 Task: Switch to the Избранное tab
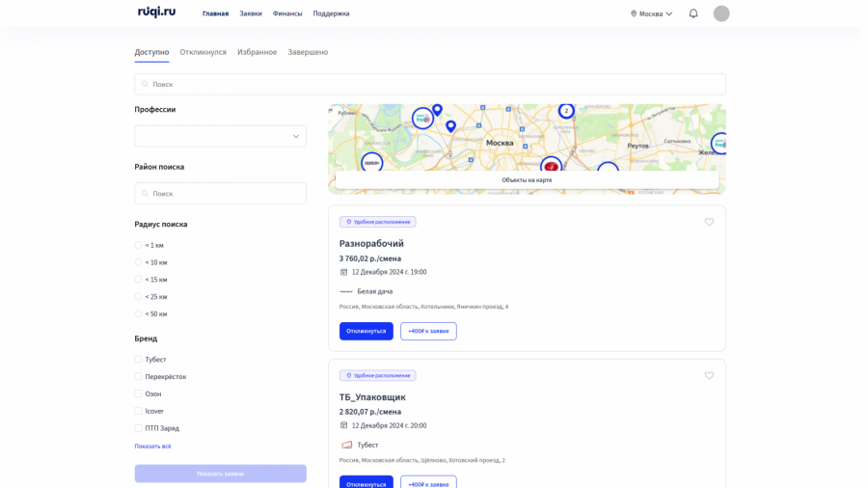tap(257, 52)
